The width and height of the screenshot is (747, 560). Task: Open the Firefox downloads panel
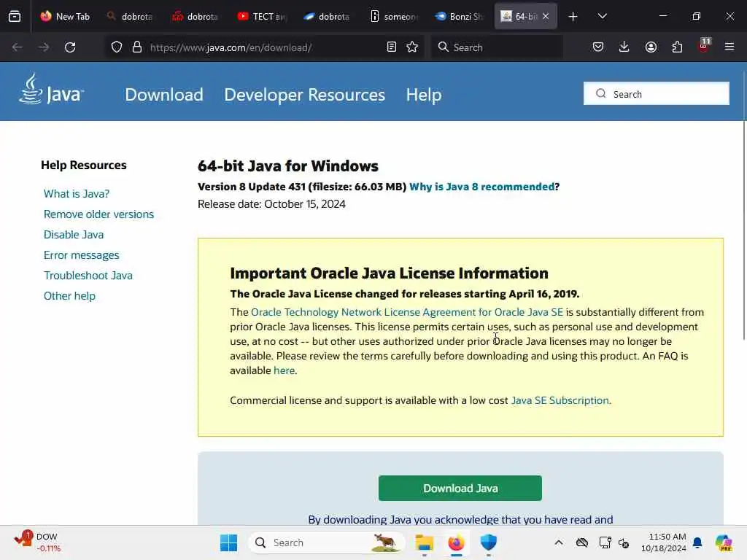click(624, 47)
